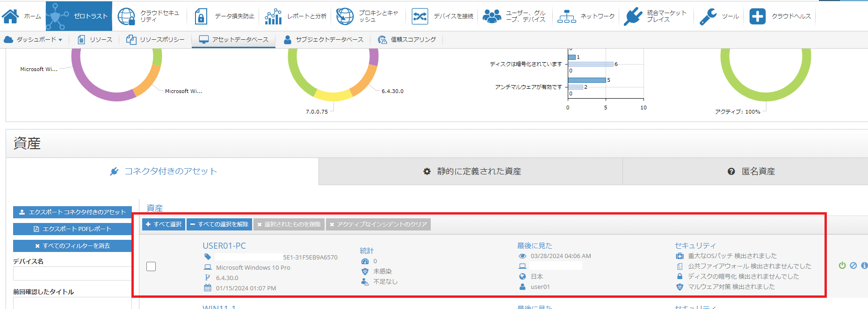Image resolution: width=868 pixels, height=309 pixels.
Task: Click the network topology icon for ネットワーク
Action: [x=566, y=16]
